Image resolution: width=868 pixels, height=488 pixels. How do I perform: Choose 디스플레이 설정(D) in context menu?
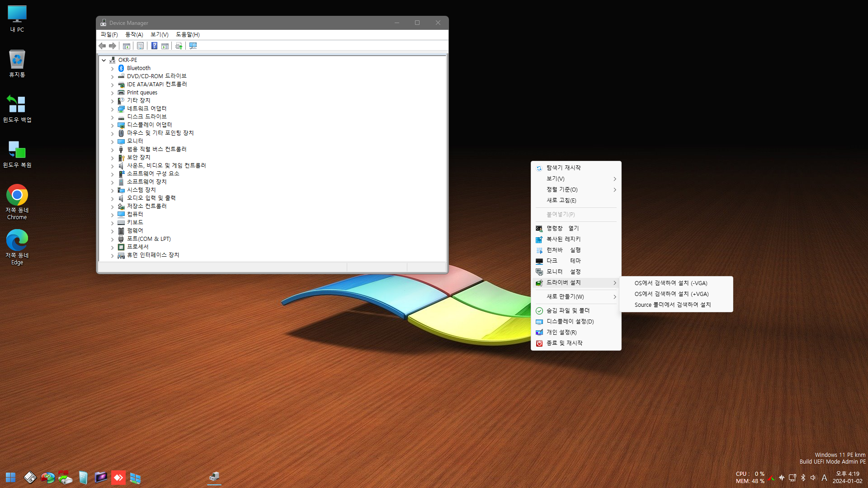576,322
